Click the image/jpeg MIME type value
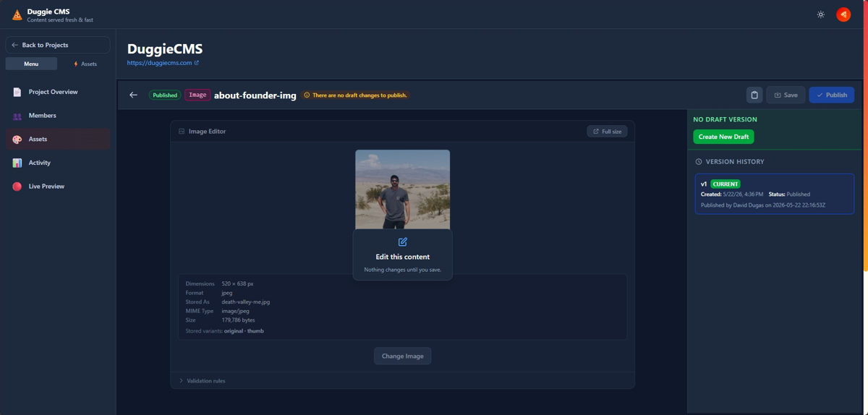Image resolution: width=868 pixels, height=415 pixels. (x=236, y=311)
